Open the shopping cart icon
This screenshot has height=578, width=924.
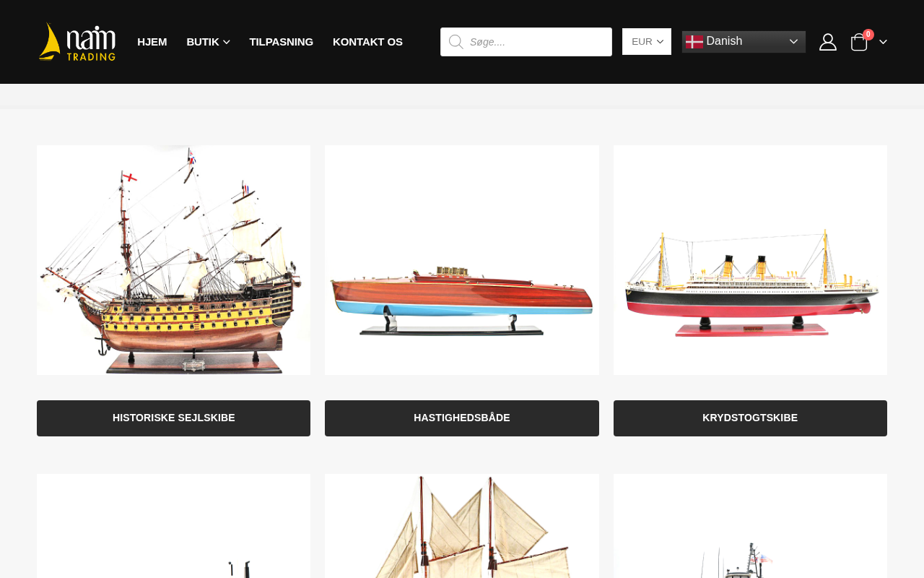[x=859, y=42]
